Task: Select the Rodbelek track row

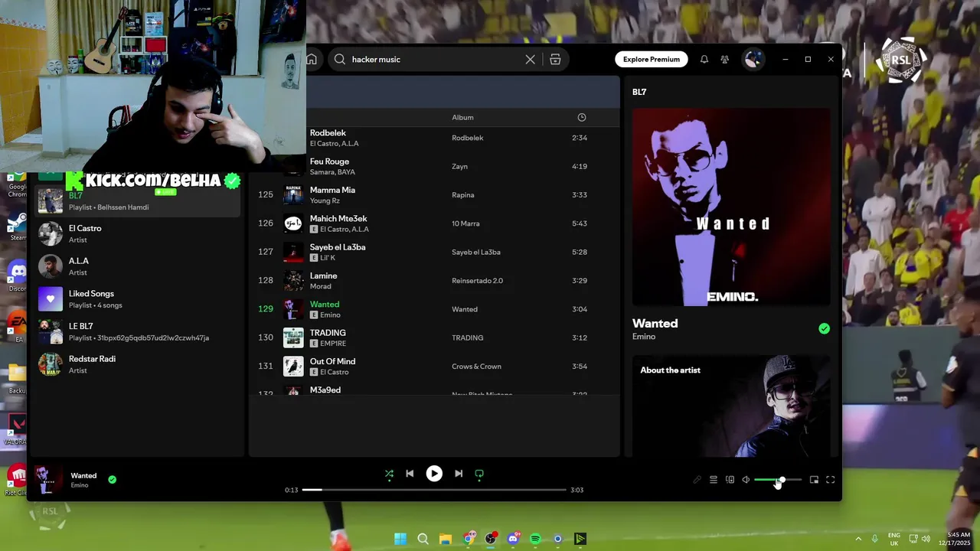Action: (x=434, y=138)
